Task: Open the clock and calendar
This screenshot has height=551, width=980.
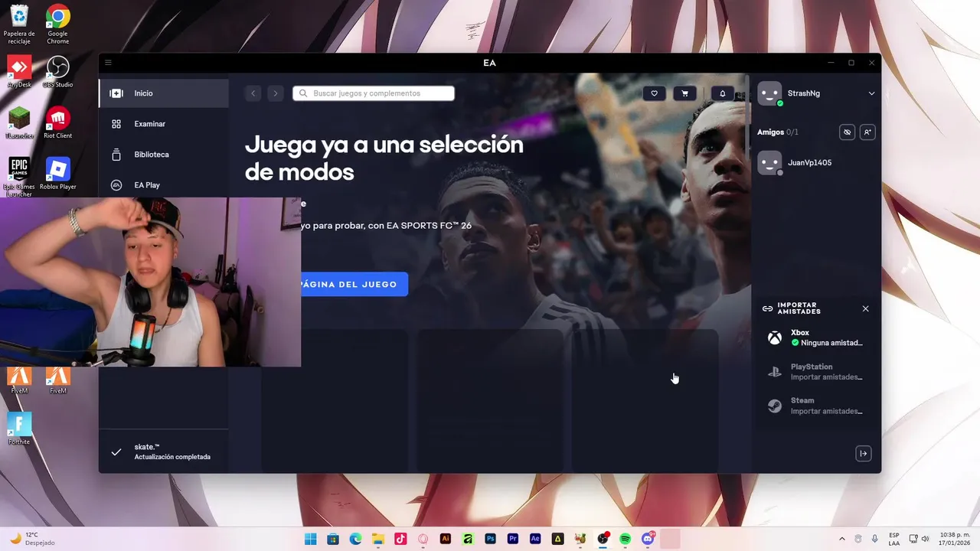Action: (x=955, y=539)
